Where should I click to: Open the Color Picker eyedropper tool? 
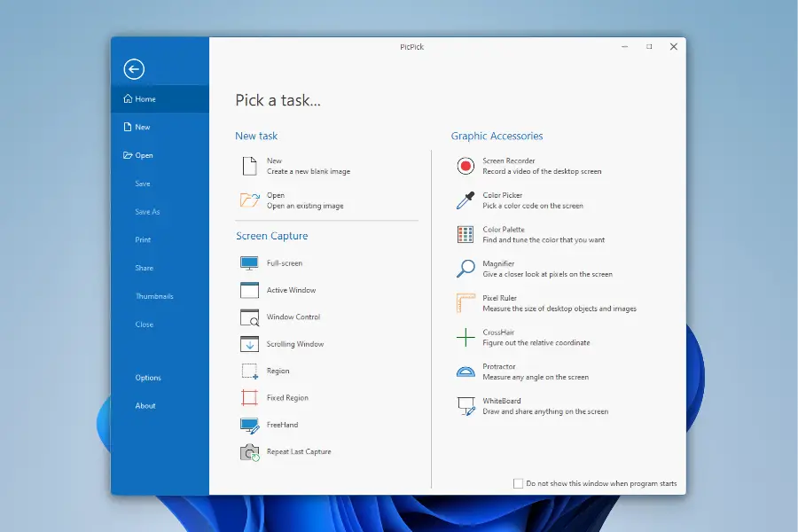(465, 200)
